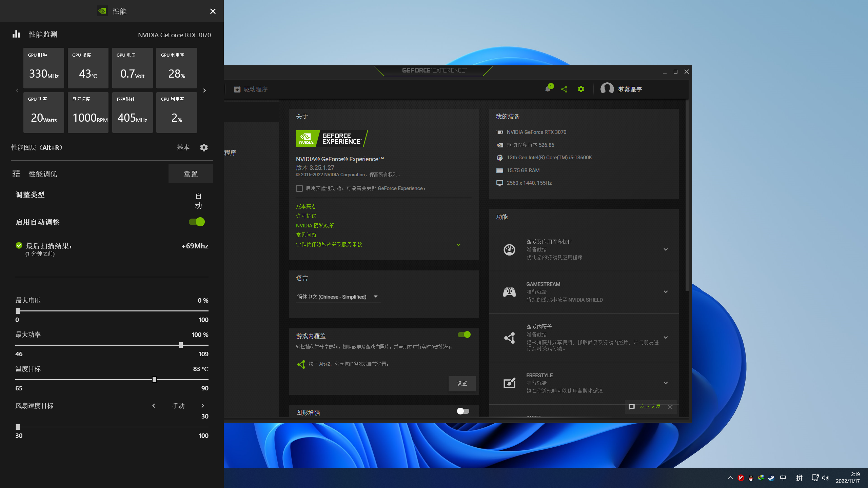Switch input method 中 indicator

[x=783, y=478]
